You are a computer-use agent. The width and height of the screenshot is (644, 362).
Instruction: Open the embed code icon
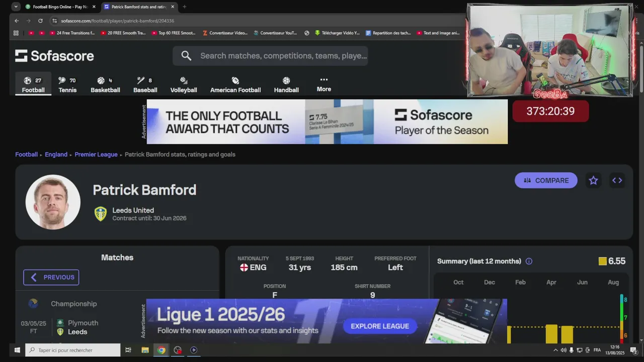click(x=617, y=180)
